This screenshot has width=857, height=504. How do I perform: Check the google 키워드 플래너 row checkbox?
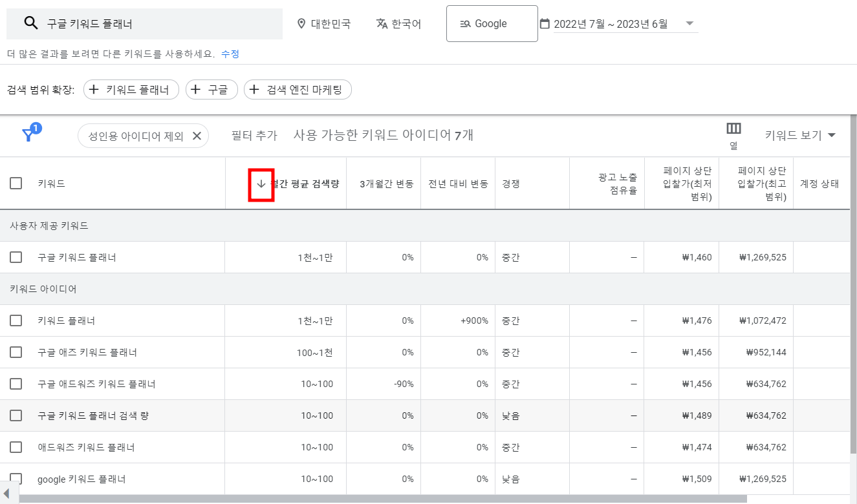click(x=16, y=479)
